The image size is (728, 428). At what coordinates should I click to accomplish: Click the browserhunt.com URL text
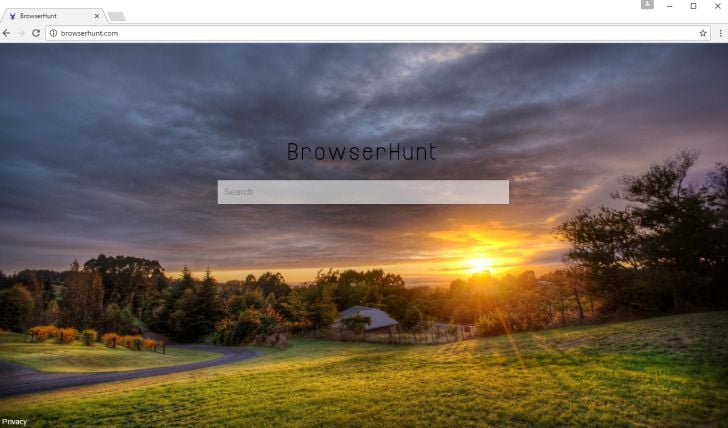point(89,33)
